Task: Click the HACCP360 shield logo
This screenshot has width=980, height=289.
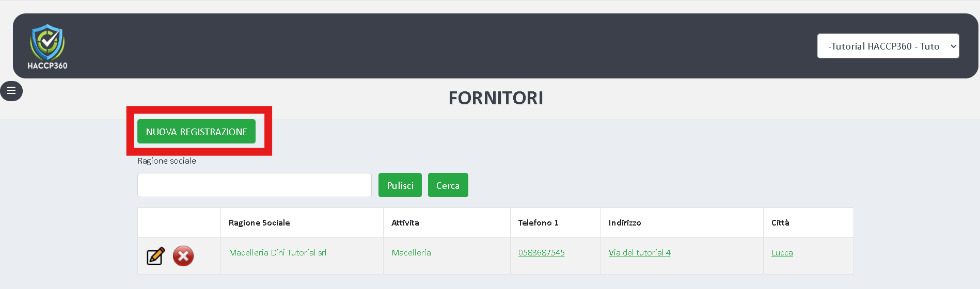Action: point(47,46)
